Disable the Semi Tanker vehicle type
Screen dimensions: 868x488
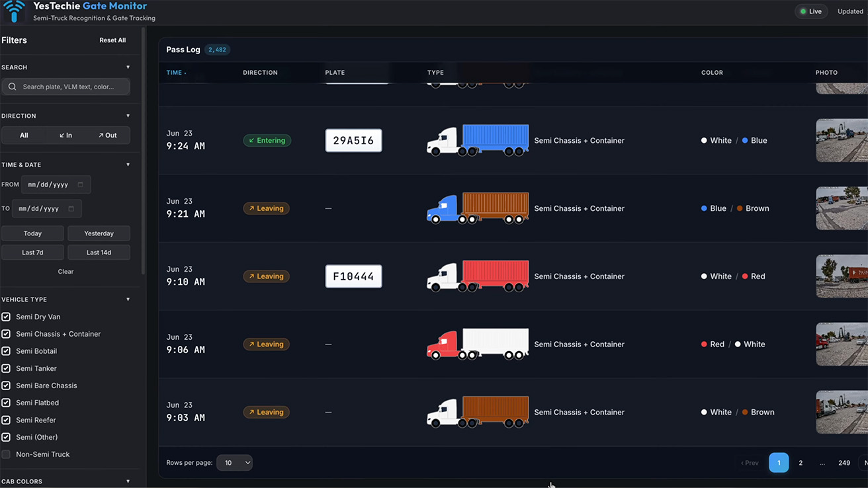tap(6, 368)
